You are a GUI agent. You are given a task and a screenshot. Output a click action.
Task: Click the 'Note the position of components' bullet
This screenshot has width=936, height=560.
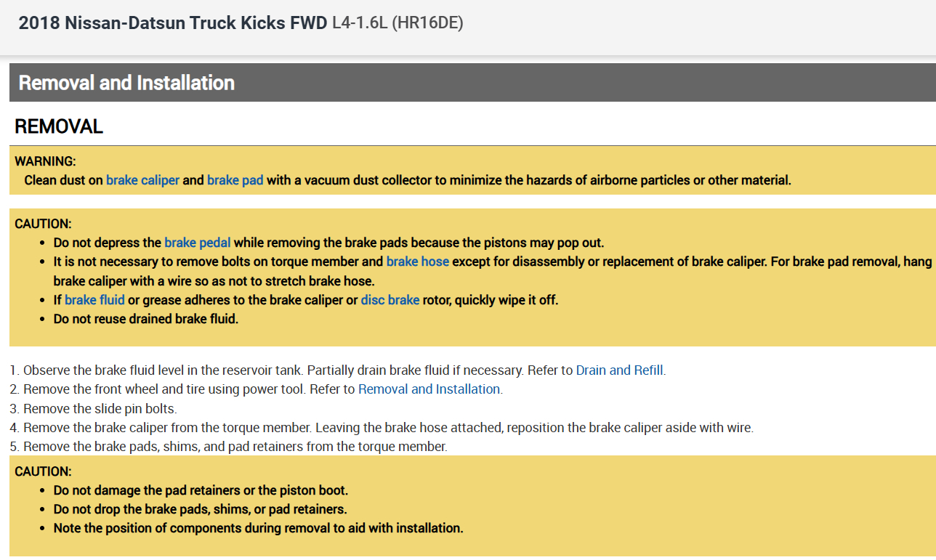(258, 528)
